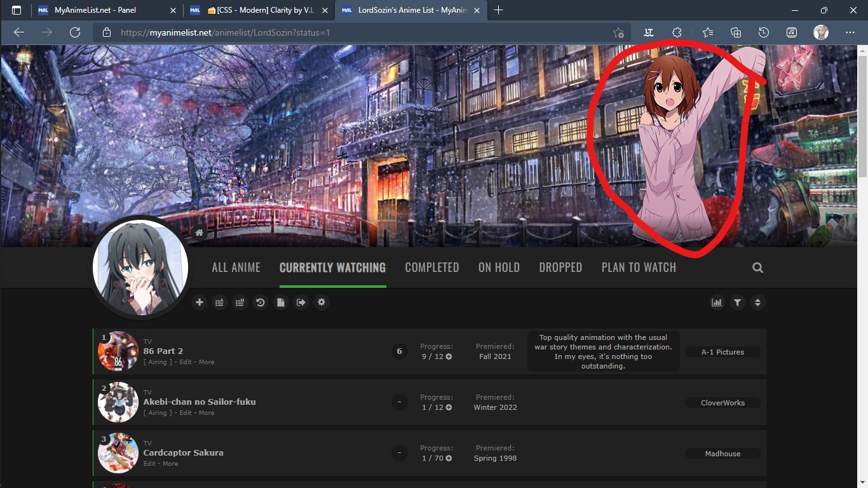
Task: Switch to CSS Modern Clarity browser tab
Action: pos(259,10)
